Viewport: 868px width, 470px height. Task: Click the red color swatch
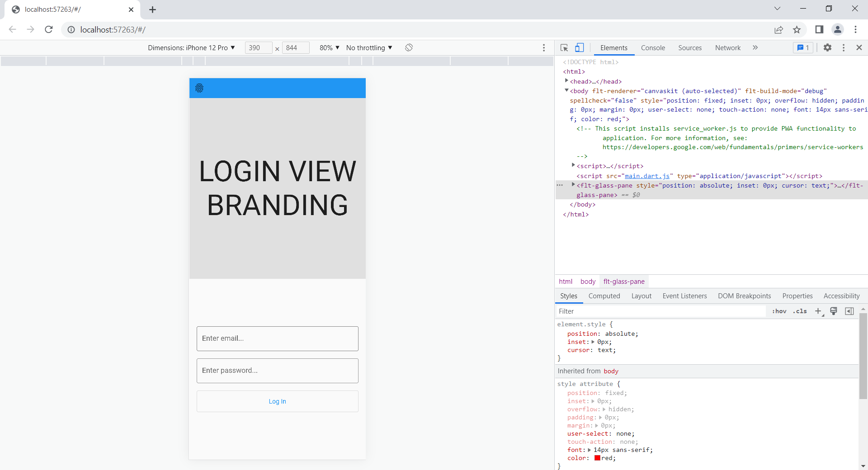(597, 458)
